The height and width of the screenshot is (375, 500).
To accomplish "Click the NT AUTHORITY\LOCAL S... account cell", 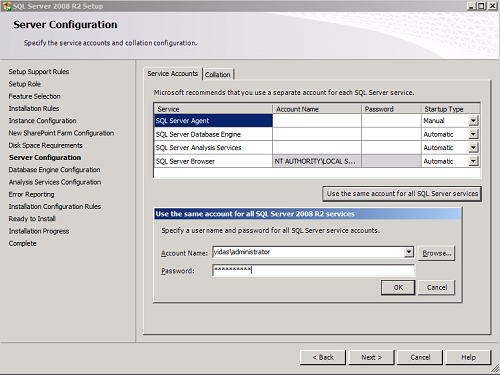I will point(317,161).
